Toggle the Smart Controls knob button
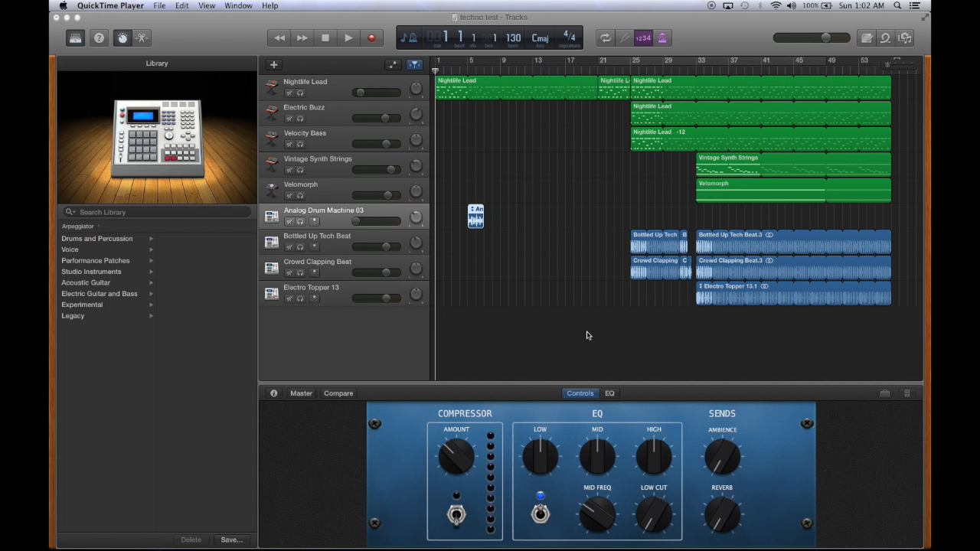This screenshot has width=980, height=551. [122, 38]
